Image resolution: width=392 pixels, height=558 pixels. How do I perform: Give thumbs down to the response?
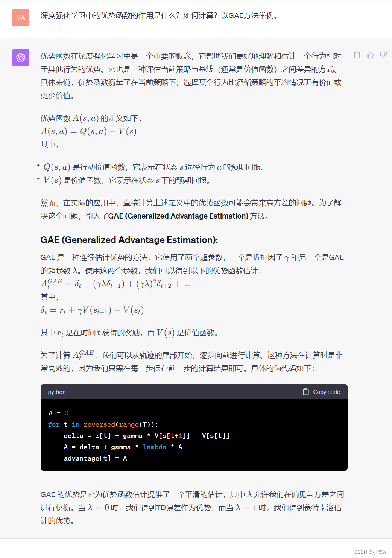click(x=383, y=55)
